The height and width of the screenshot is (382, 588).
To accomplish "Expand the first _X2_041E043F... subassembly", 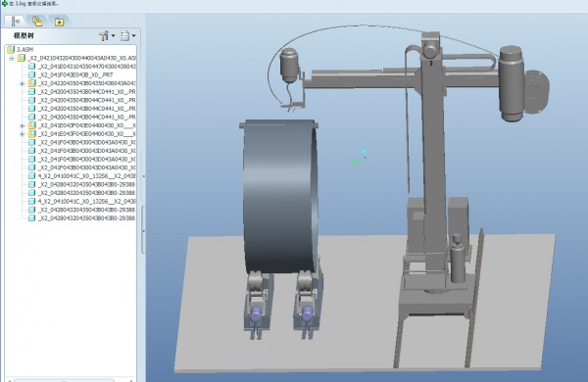I will coord(23,125).
